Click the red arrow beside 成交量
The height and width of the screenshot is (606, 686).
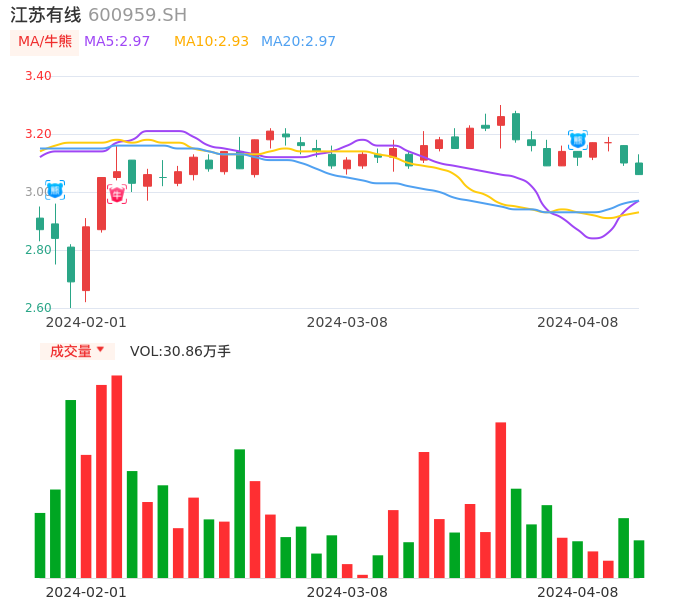[x=100, y=349]
